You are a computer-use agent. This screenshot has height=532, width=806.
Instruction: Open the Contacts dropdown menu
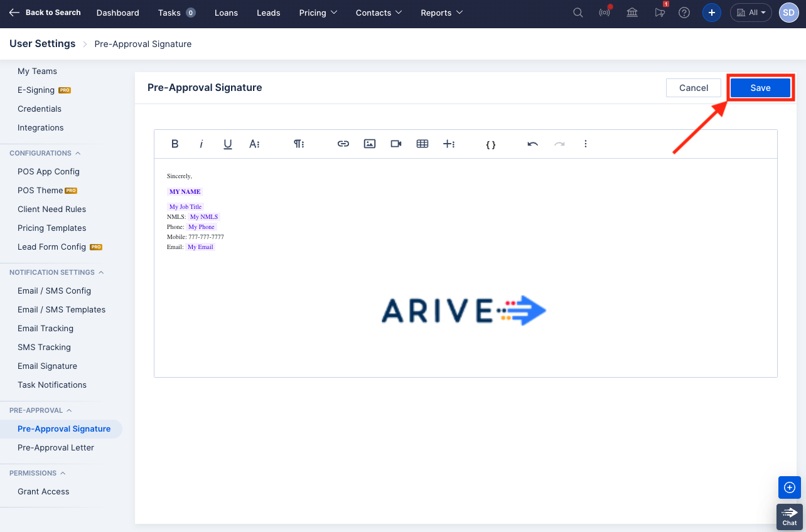click(379, 13)
